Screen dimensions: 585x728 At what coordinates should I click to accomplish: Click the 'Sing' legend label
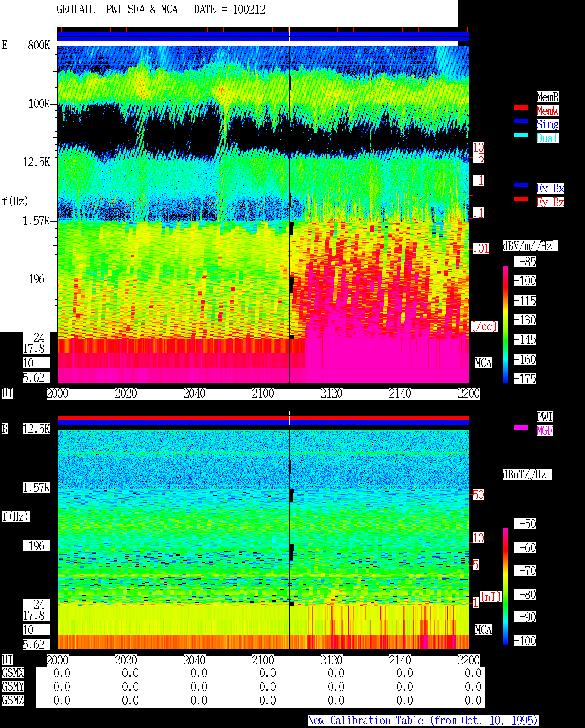[x=548, y=124]
